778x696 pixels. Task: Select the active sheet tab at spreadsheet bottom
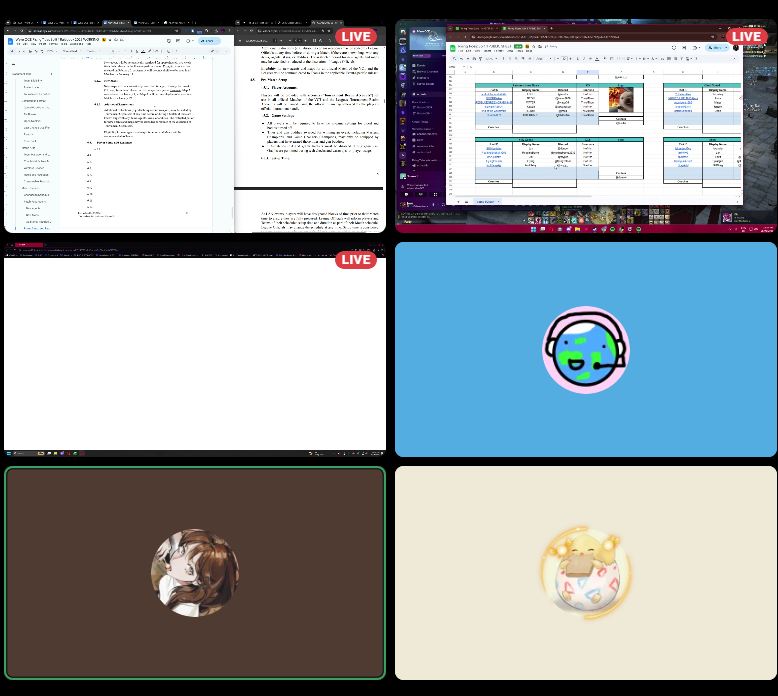488,202
